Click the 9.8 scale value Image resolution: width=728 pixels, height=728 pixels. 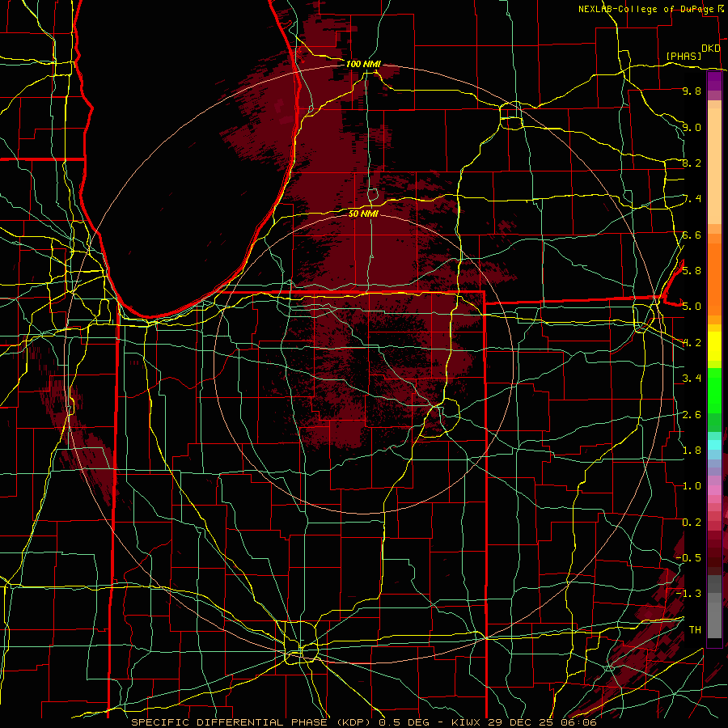pyautogui.click(x=692, y=91)
